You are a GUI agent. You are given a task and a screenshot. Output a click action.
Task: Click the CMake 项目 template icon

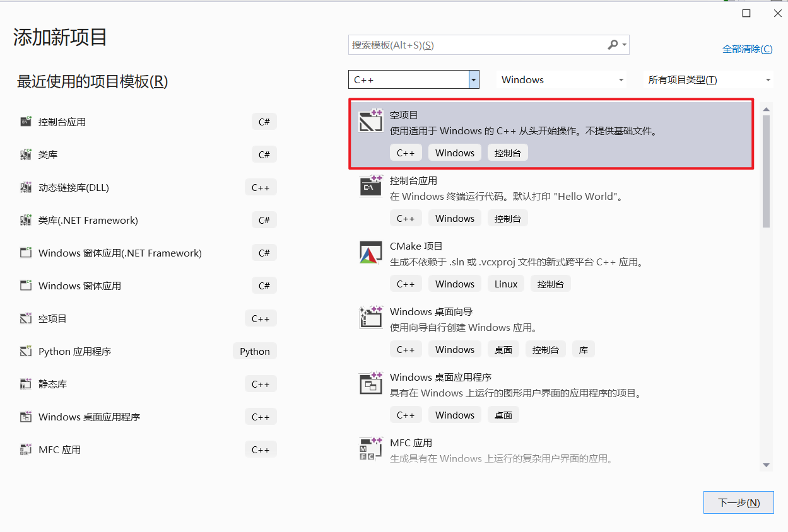pyautogui.click(x=371, y=252)
